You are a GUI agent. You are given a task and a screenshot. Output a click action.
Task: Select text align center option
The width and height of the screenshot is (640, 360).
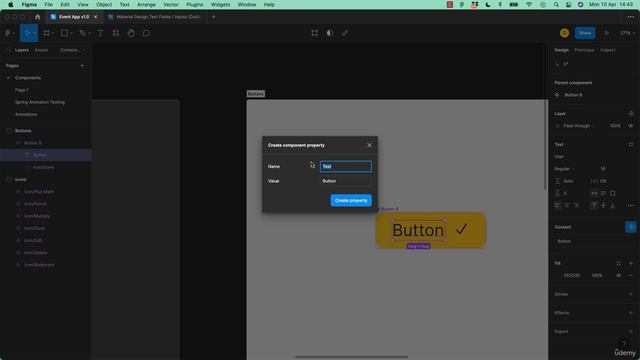pyautogui.click(x=567, y=205)
